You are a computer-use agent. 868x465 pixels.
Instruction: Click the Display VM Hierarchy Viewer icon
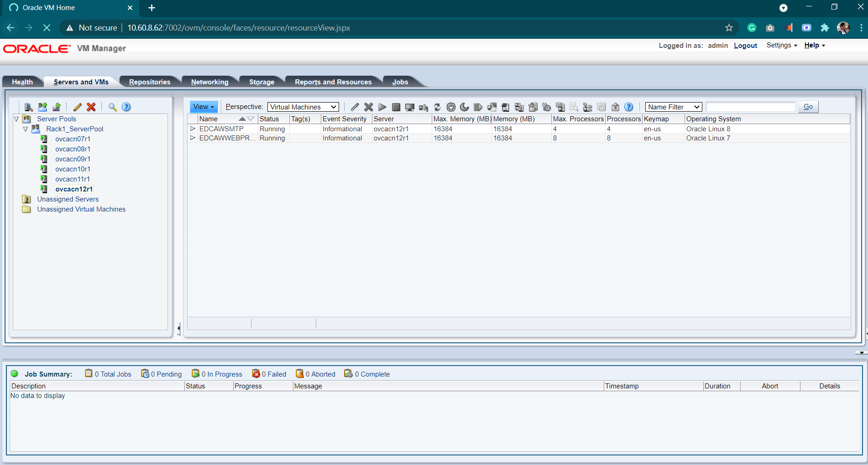[x=588, y=107]
